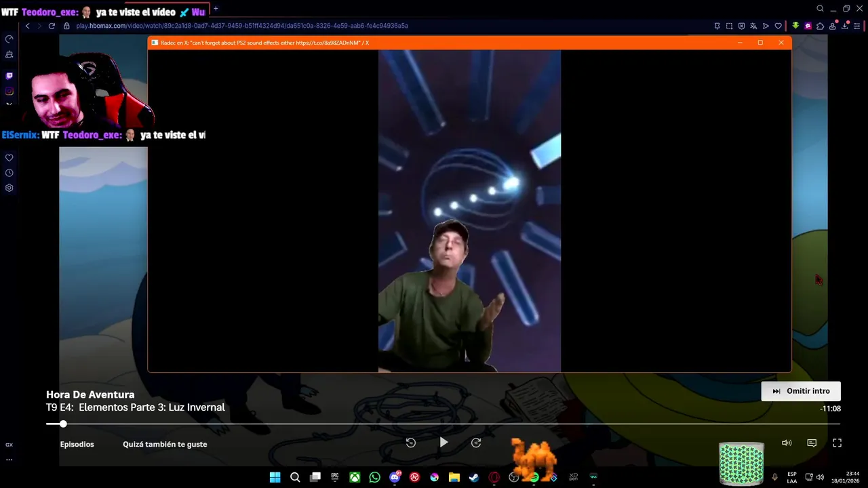View site security lock info
The image size is (868, 488).
[x=66, y=26]
